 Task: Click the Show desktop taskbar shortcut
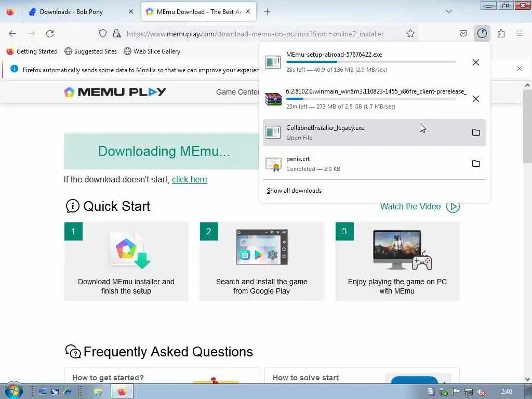[x=43, y=392]
